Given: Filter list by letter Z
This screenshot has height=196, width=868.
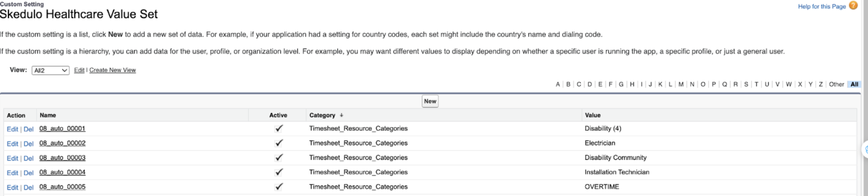Looking at the screenshot, I should 821,84.
